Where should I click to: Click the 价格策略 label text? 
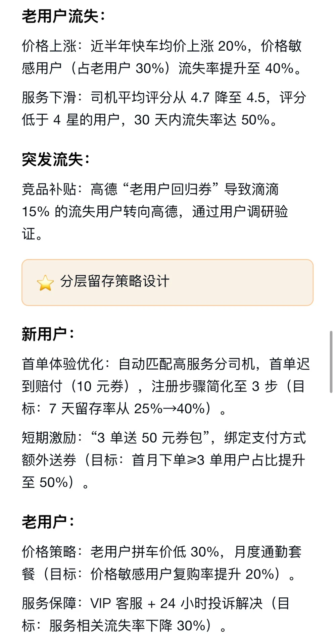point(49,552)
